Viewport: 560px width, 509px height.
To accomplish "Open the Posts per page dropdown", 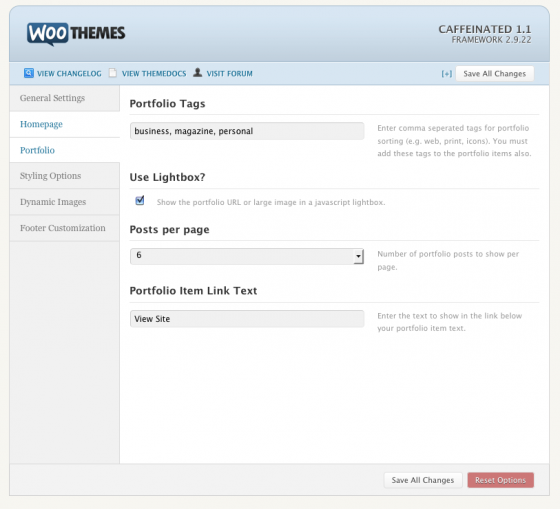I will pyautogui.click(x=247, y=256).
